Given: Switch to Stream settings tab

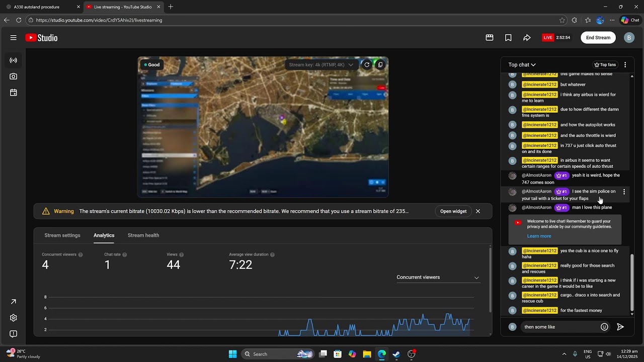Looking at the screenshot, I should (62, 235).
